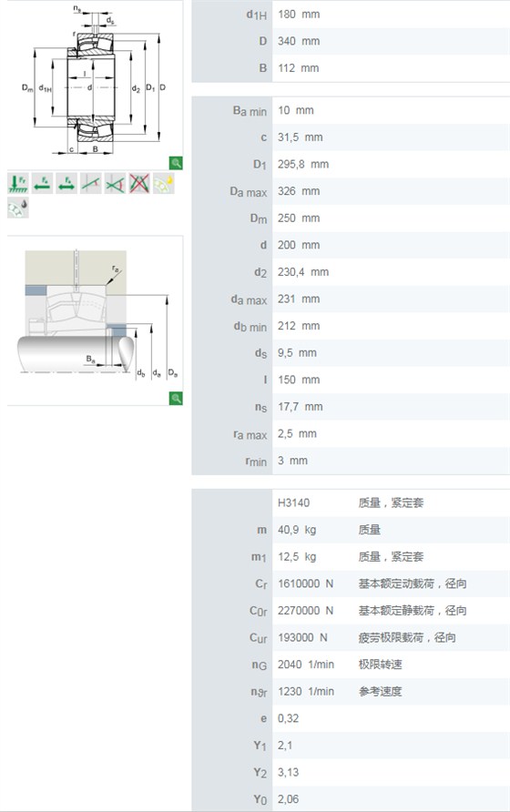Image resolution: width=510 pixels, height=812 pixels.
Task: Click the double-direction axial load Fa icon
Action: coord(66,183)
